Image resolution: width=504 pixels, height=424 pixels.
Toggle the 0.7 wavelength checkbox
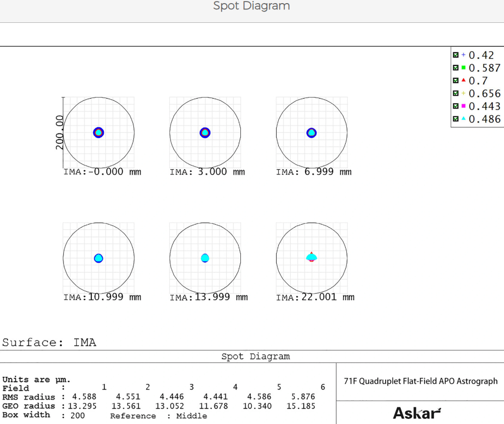(x=456, y=81)
